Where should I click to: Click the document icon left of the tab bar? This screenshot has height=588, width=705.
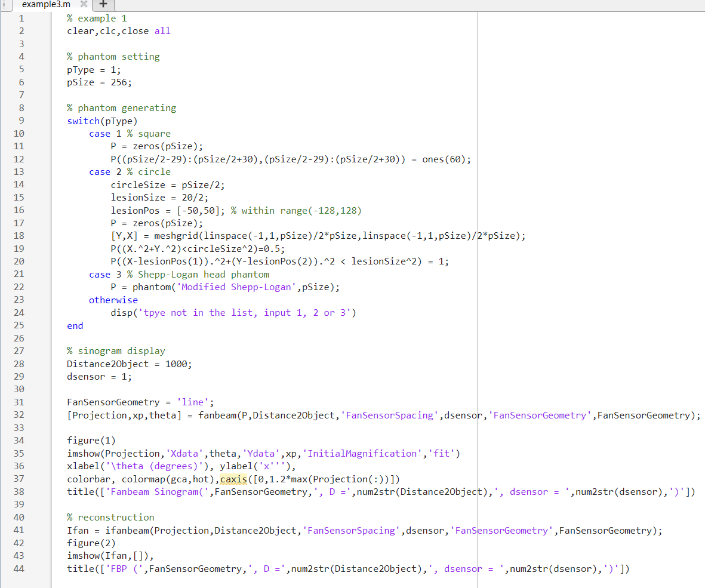[x=7, y=5]
